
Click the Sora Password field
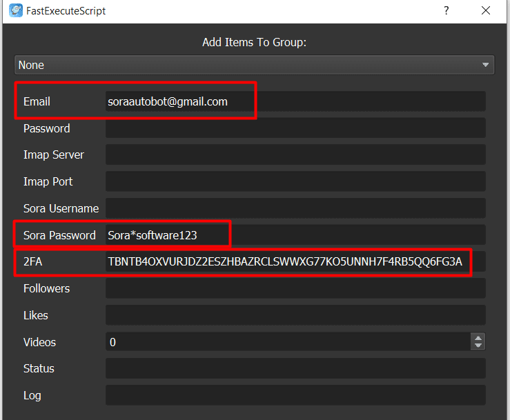(295, 234)
